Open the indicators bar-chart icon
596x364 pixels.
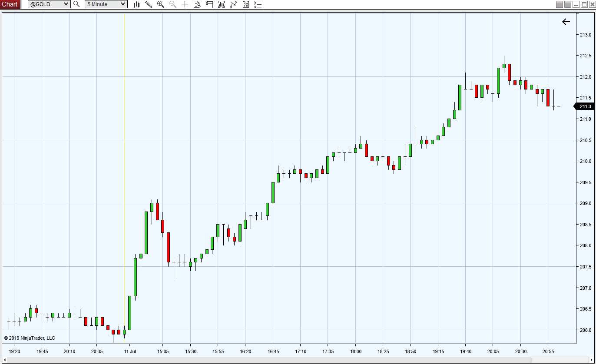222,4
